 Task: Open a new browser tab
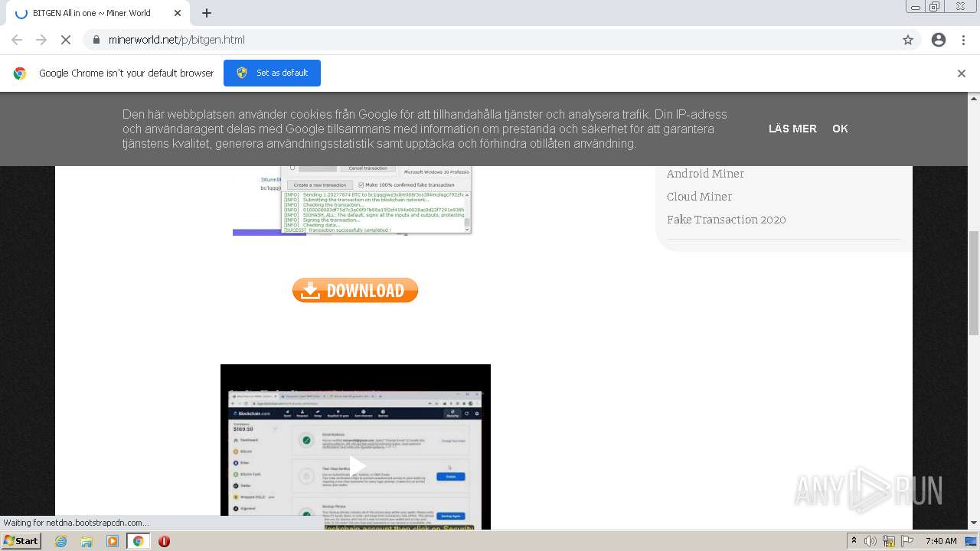coord(207,13)
